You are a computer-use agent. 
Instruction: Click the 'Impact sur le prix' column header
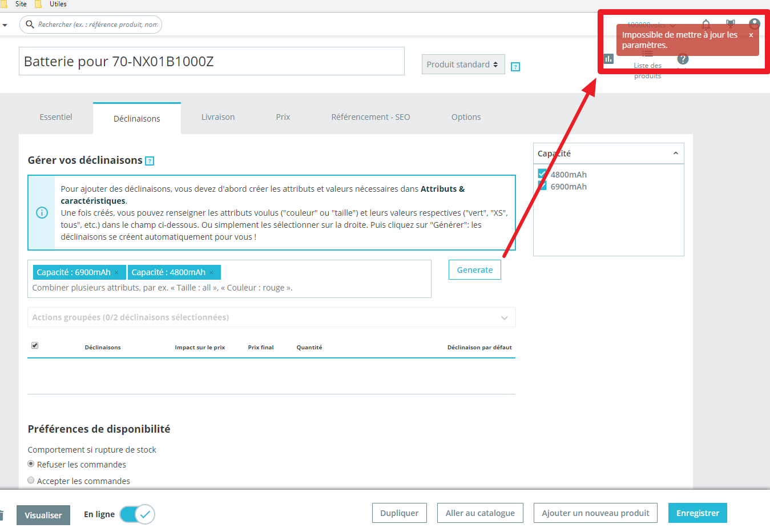pos(200,347)
